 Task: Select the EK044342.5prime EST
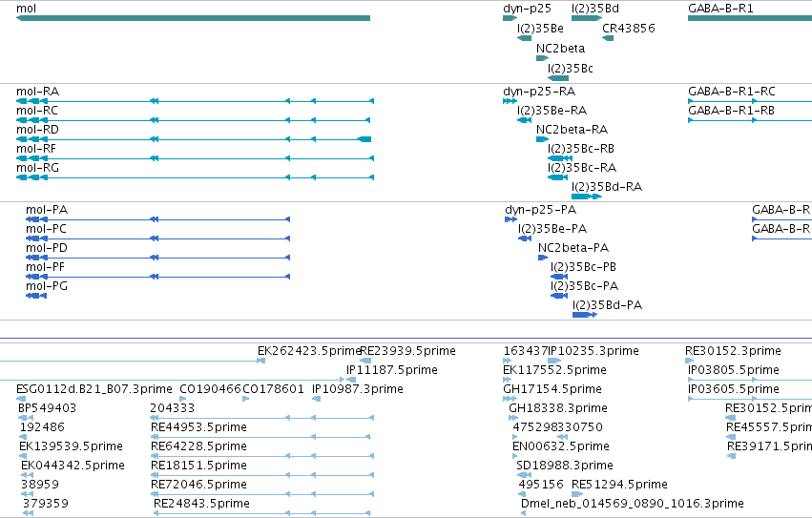[x=27, y=475]
